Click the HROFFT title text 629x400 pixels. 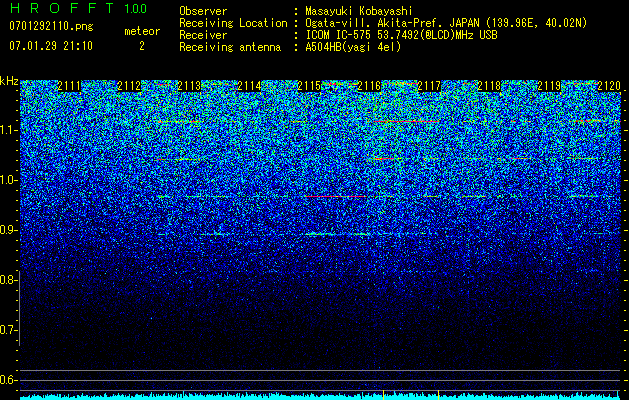[62, 8]
